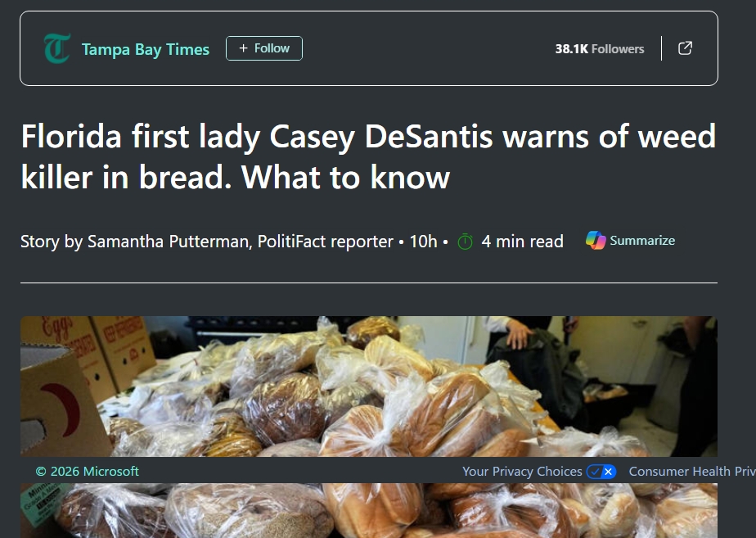Click the green stopwatch reading-time icon
756x538 pixels.
pos(465,242)
